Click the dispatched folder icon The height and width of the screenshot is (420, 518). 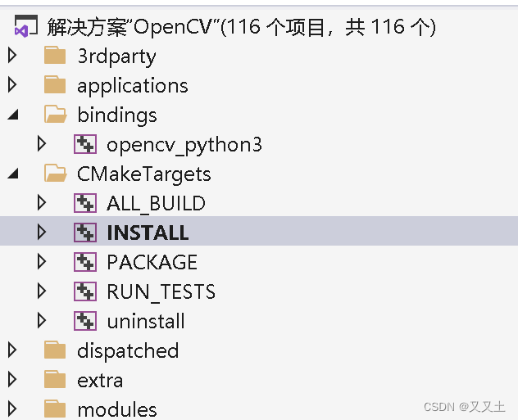tap(55, 350)
